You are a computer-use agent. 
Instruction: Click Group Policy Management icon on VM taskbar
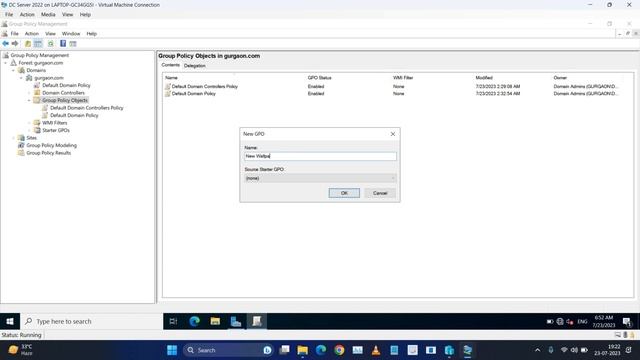click(257, 322)
